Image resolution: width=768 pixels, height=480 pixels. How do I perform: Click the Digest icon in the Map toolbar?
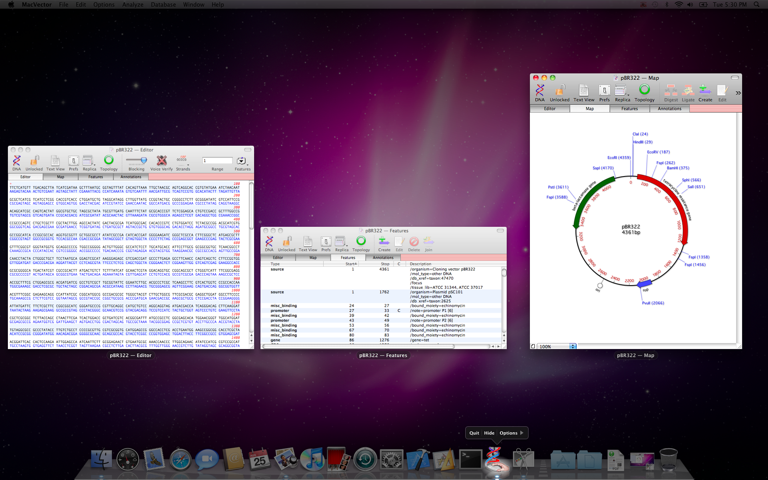point(671,91)
